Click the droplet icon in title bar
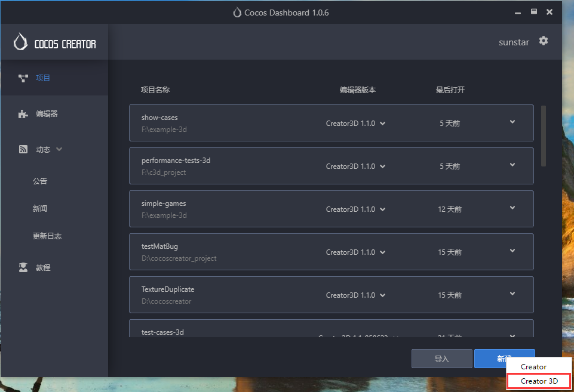 point(237,13)
